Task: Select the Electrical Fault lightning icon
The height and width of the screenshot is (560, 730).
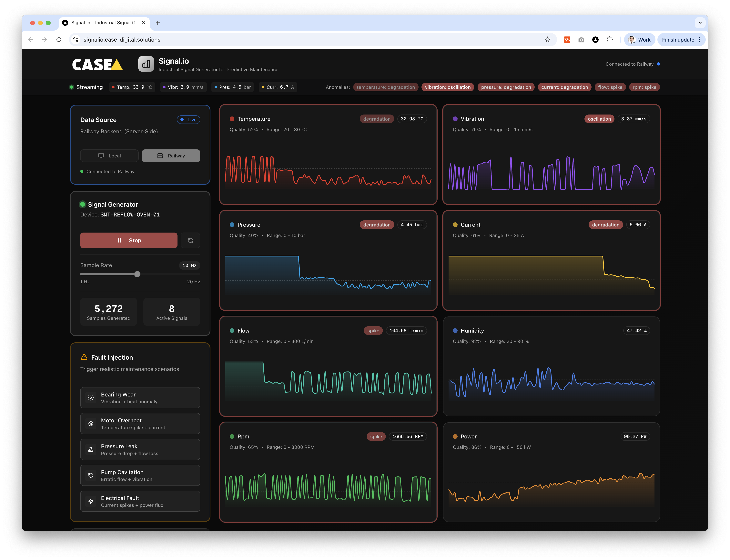Action: 91,501
